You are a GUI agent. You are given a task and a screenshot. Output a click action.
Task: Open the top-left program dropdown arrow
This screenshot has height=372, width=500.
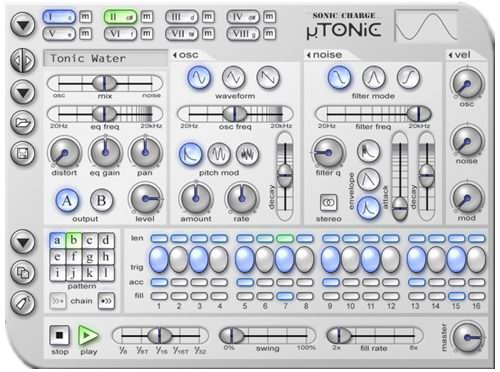(23, 25)
